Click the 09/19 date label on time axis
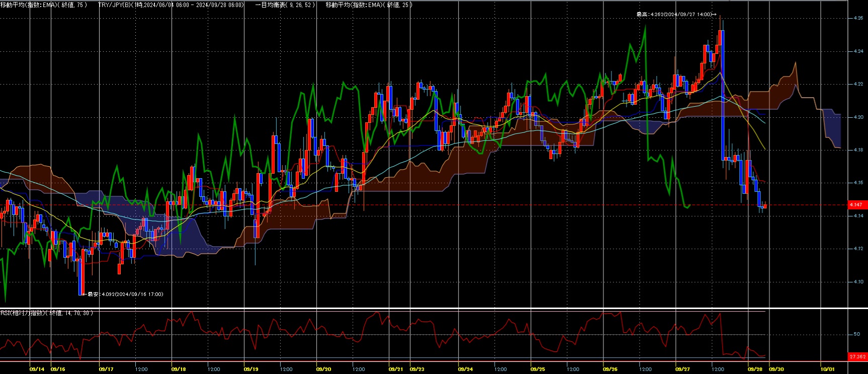Screen dimensions: 868x374 pyautogui.click(x=251, y=369)
